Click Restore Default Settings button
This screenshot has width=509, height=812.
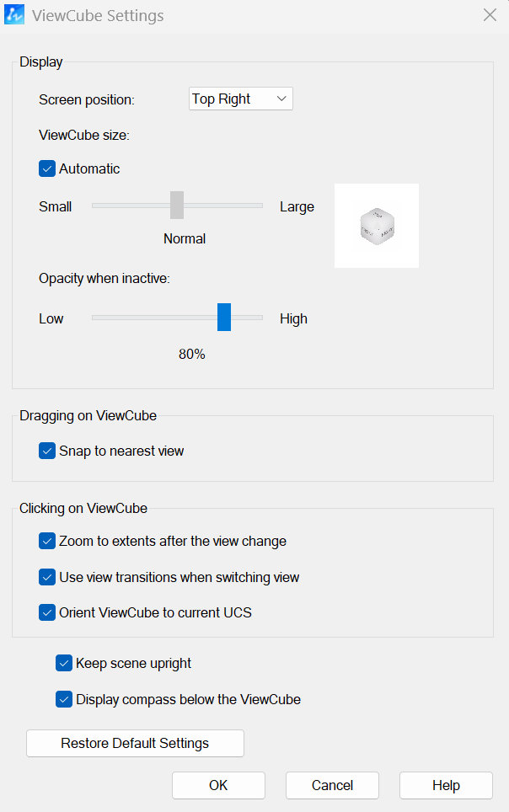click(135, 743)
